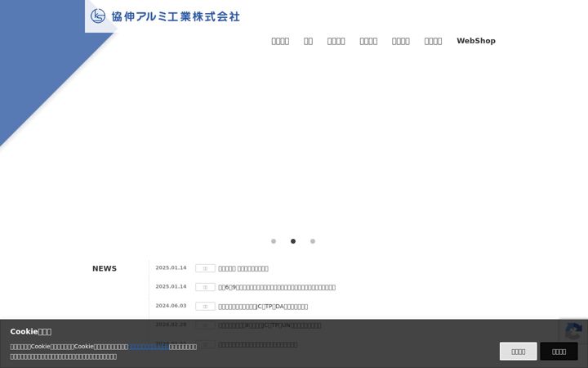Click the light gray cookie banner button
Image resolution: width=588 pixels, height=368 pixels.
click(518, 352)
